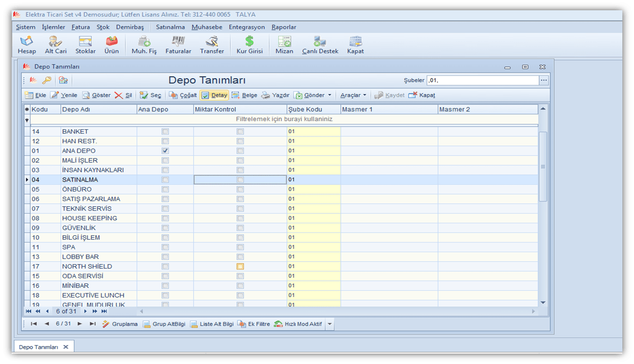Viewport: 634px width, 364px height.
Task: Sort by Şube Kodu column header
Action: pos(313,110)
